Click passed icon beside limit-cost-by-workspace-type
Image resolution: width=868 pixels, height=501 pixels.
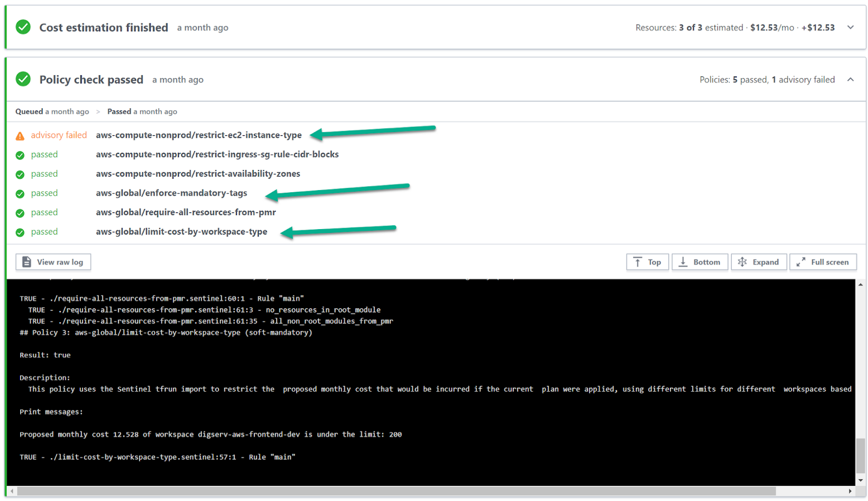pos(20,232)
